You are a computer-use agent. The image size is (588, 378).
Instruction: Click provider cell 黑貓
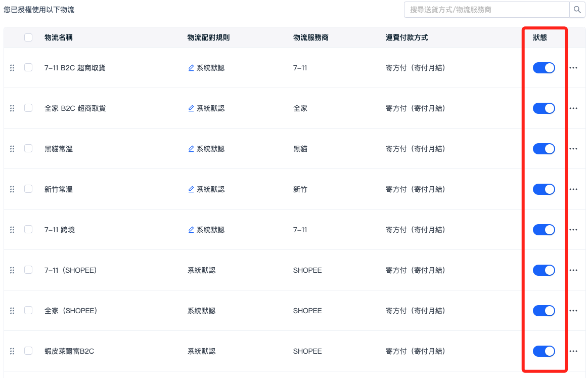tap(300, 149)
